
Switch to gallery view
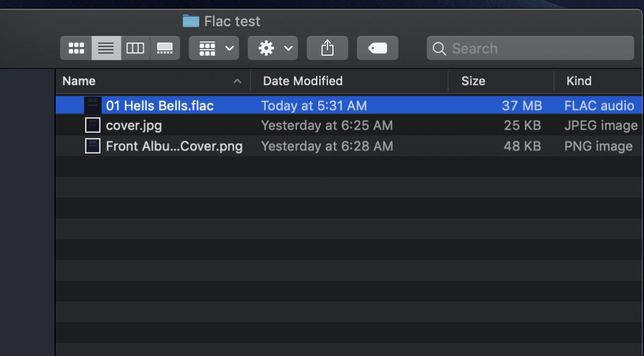pyautogui.click(x=165, y=49)
